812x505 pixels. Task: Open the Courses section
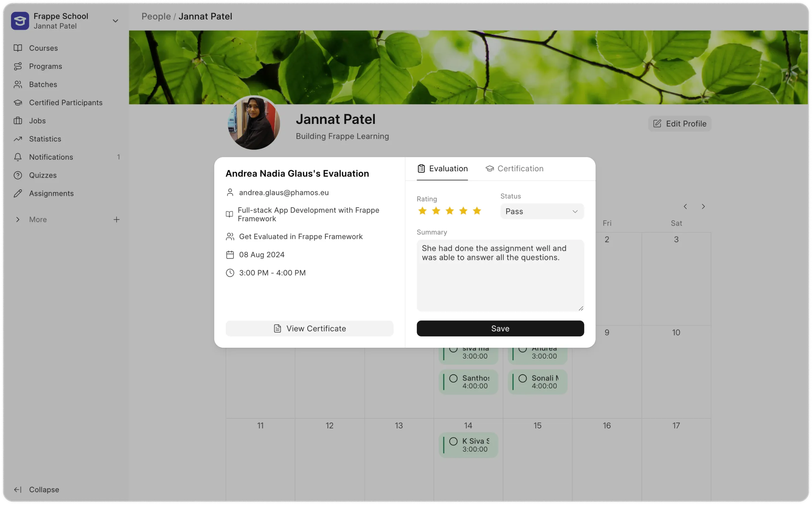coord(43,48)
